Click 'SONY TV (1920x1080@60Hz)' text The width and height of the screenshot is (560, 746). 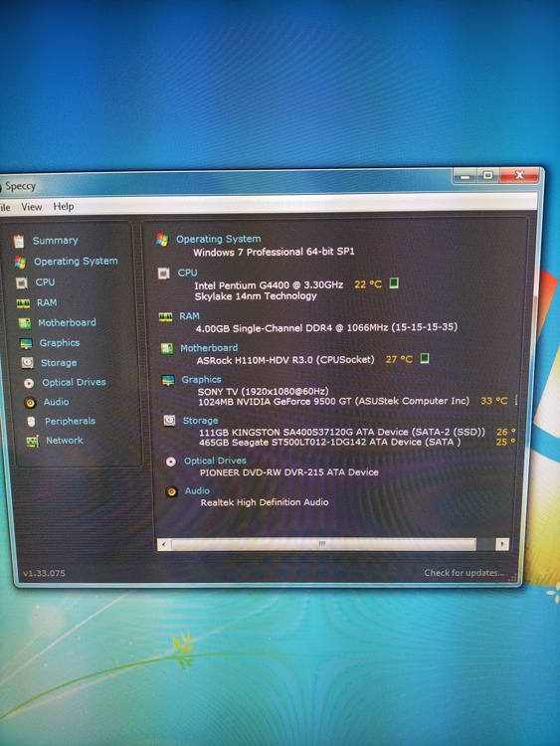(264, 392)
